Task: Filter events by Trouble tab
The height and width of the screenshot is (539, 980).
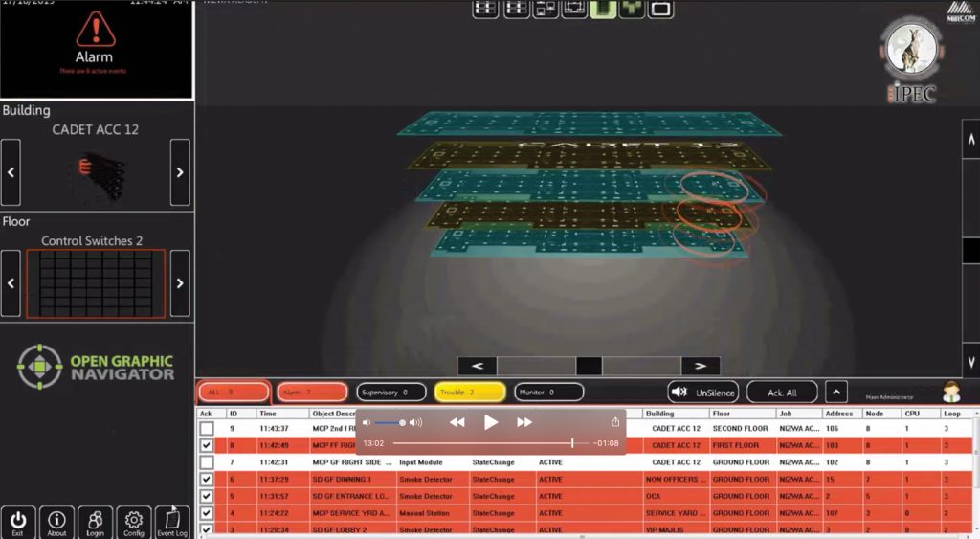Action: [x=470, y=393]
